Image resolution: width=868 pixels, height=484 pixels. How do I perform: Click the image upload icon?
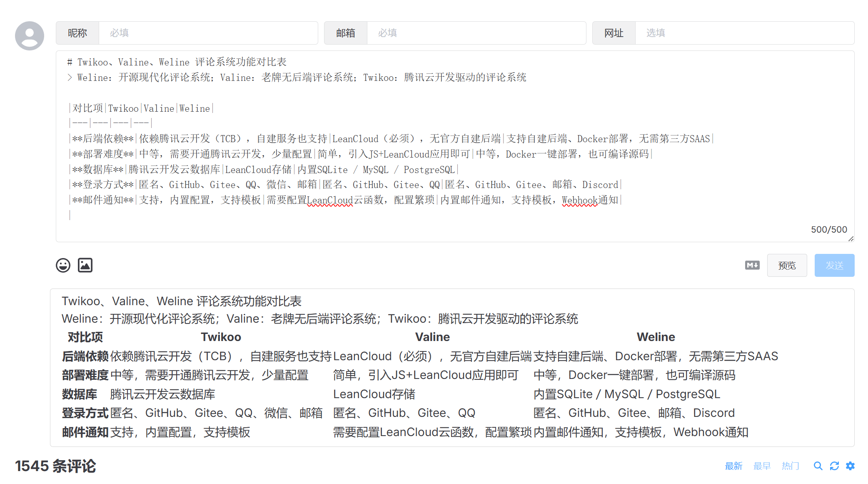pos(85,265)
